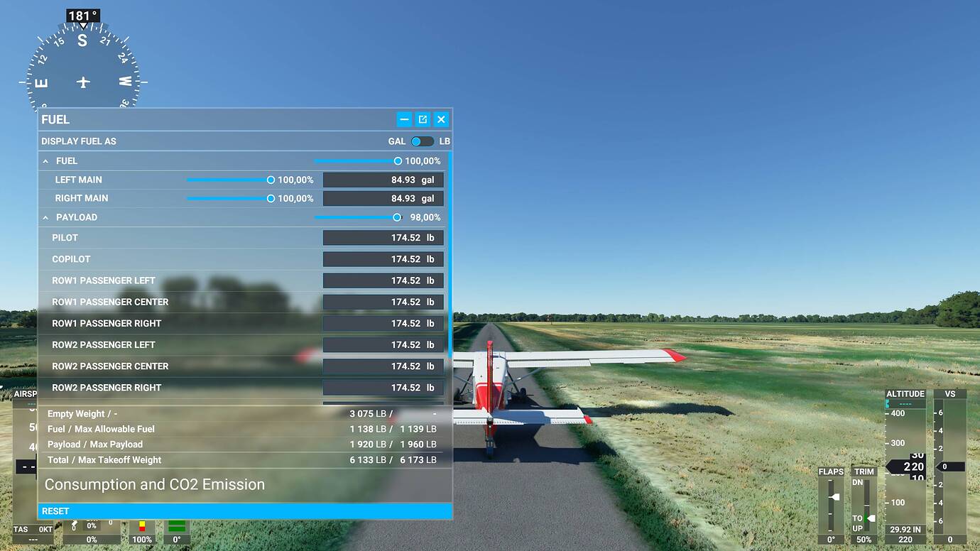Click the vertical speed pointer showing 0
The image size is (980, 551).
tap(950, 467)
